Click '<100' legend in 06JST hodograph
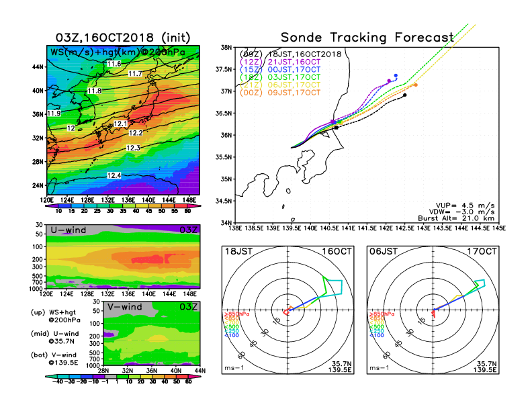Screen dimensions: 532x411 (377, 335)
